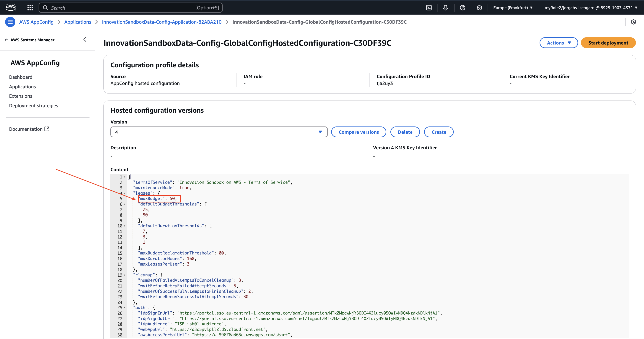Open the notifications bell icon
Image resolution: width=644 pixels, height=339 pixels.
tap(446, 8)
